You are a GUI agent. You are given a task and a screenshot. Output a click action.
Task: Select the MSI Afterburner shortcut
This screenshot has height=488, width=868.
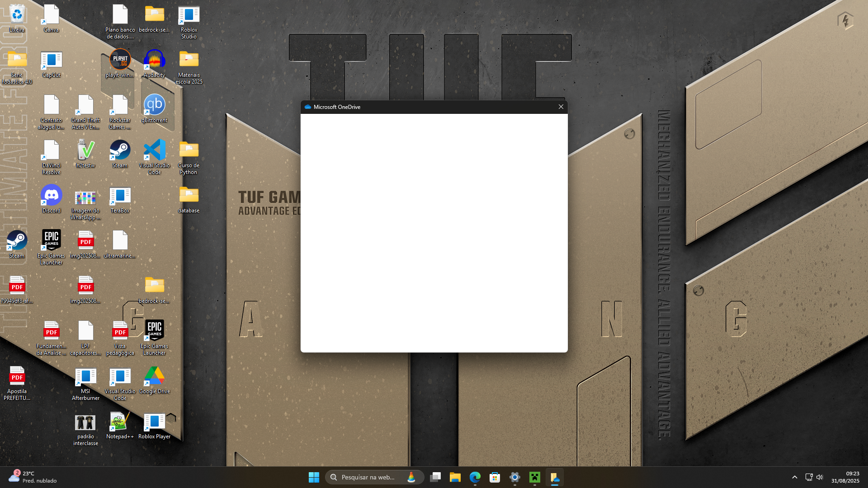tap(85, 383)
